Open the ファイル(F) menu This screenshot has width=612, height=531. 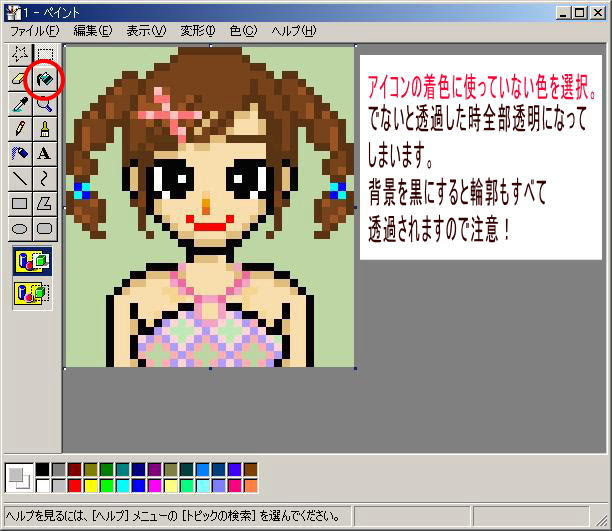[x=35, y=31]
